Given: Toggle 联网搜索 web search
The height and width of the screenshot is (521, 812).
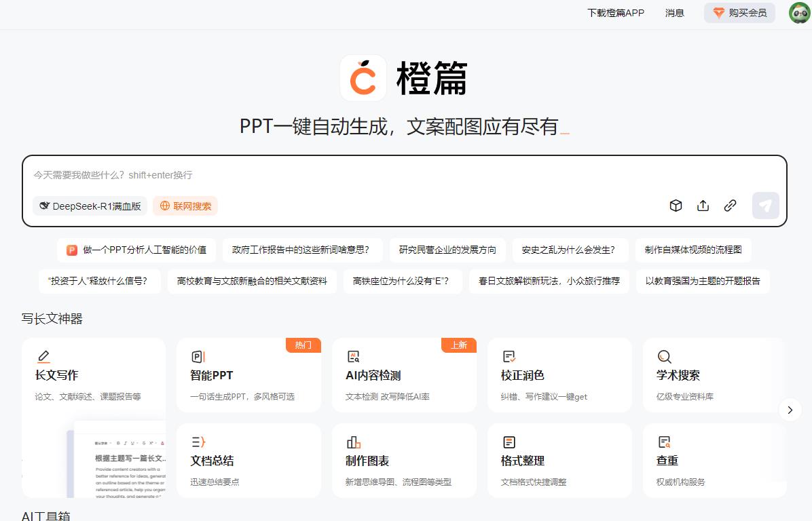Looking at the screenshot, I should (185, 206).
